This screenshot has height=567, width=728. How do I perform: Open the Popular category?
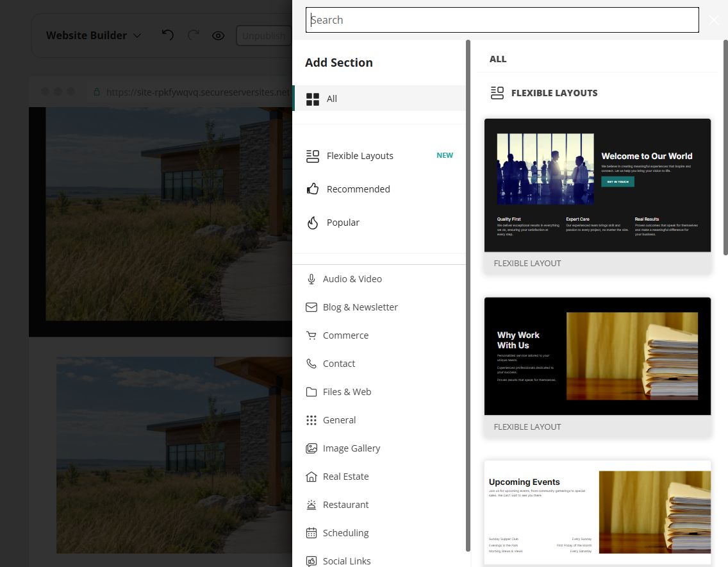click(379, 223)
